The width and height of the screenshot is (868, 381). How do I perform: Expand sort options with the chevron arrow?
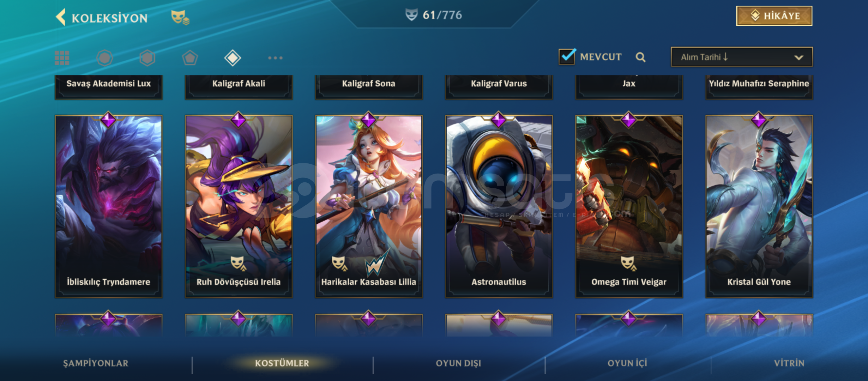point(799,58)
